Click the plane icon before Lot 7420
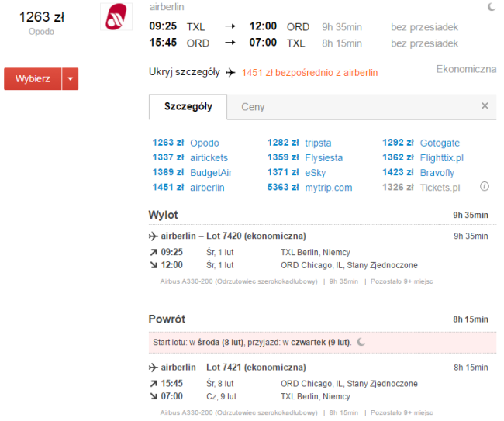The width and height of the screenshot is (504, 421). 154,236
